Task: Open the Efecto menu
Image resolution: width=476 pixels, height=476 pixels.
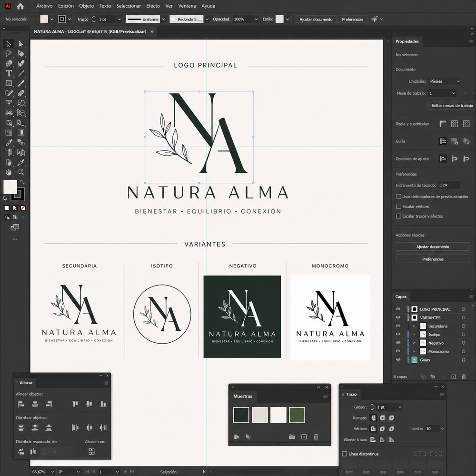Action: [x=153, y=6]
